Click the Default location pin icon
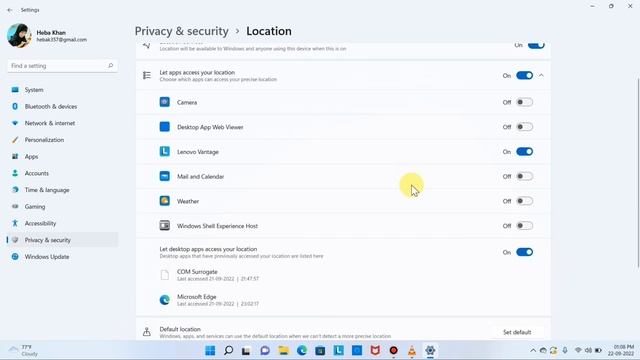640x360 pixels. click(147, 332)
